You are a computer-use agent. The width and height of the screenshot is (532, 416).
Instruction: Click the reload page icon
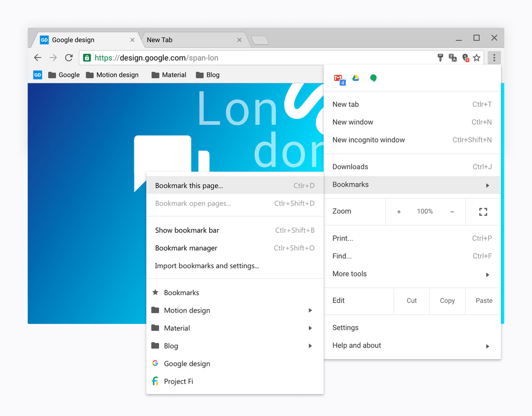pyautogui.click(x=69, y=58)
